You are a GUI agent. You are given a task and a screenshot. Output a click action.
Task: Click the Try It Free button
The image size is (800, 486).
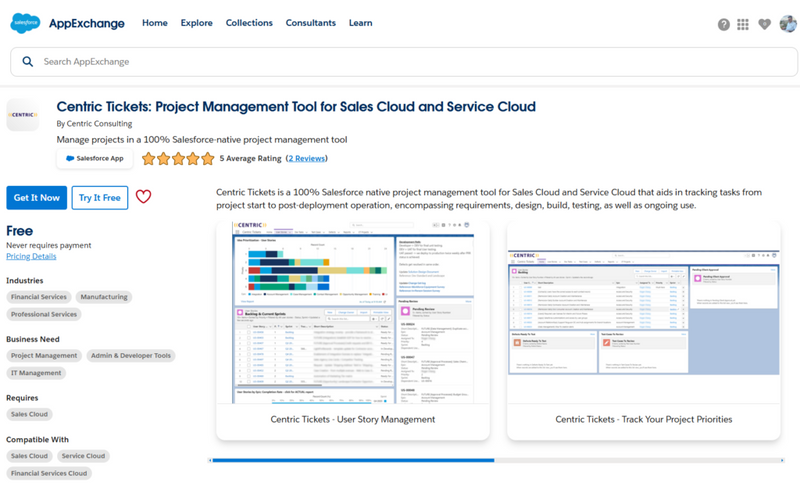click(100, 198)
